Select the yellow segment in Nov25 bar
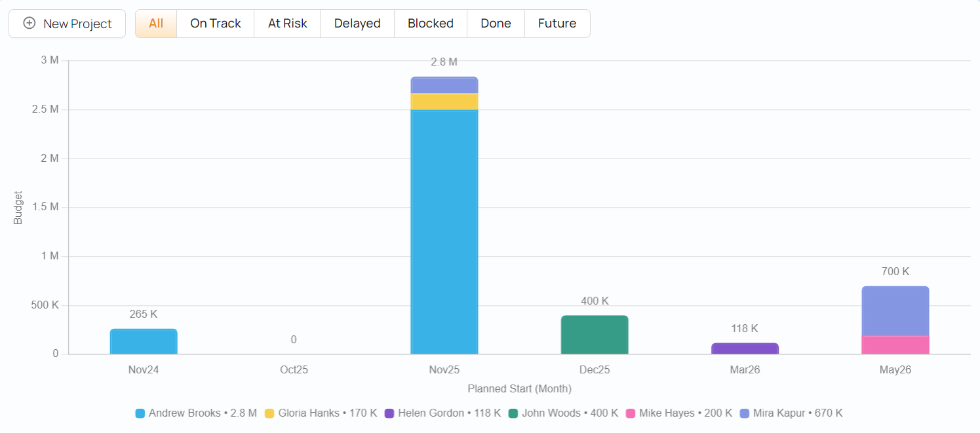 coord(444,102)
